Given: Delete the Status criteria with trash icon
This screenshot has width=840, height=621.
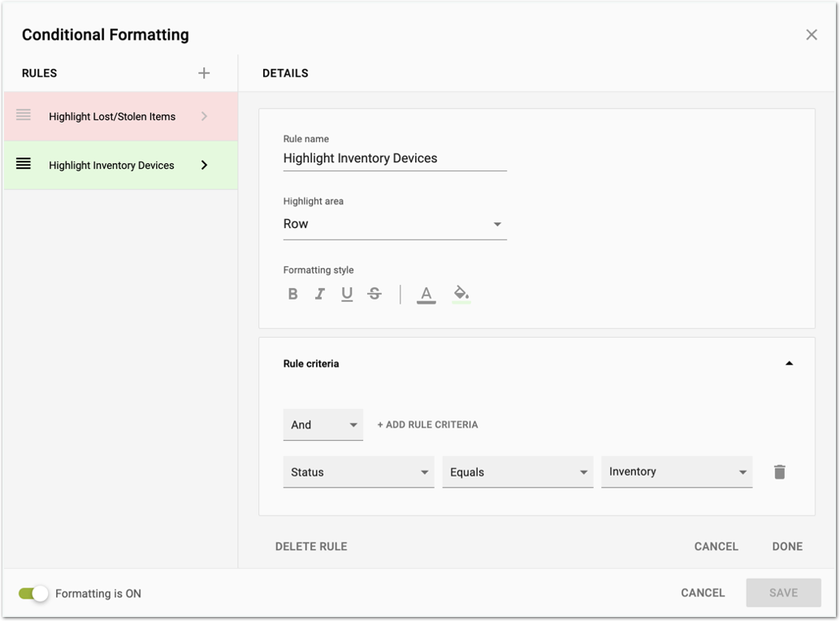Looking at the screenshot, I should coord(779,472).
